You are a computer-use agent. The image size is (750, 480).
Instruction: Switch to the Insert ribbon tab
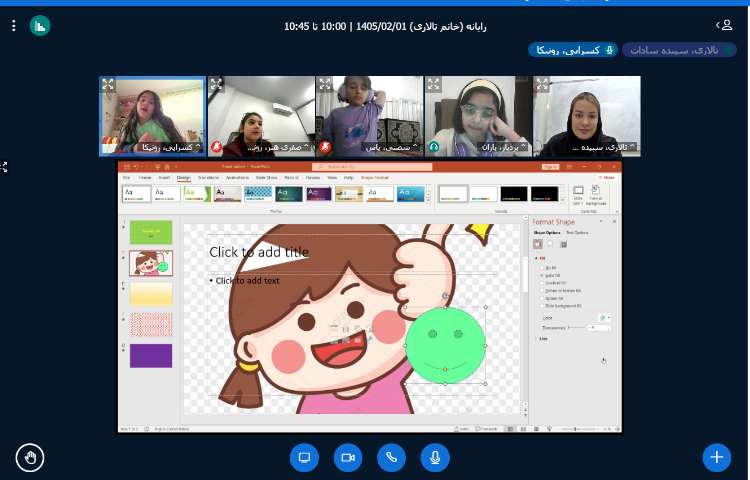point(164,178)
